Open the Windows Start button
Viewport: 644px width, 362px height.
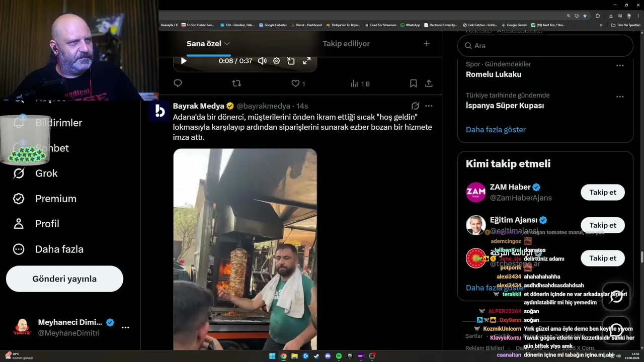tap(272, 356)
